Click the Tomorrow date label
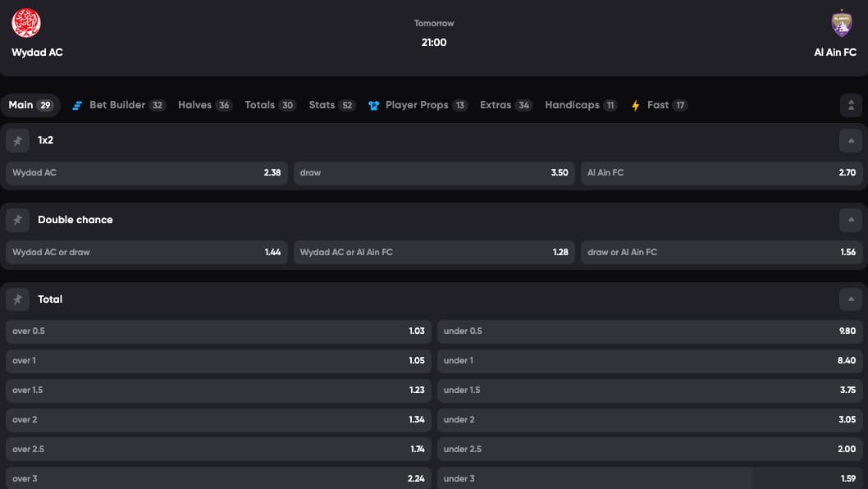 (x=434, y=23)
